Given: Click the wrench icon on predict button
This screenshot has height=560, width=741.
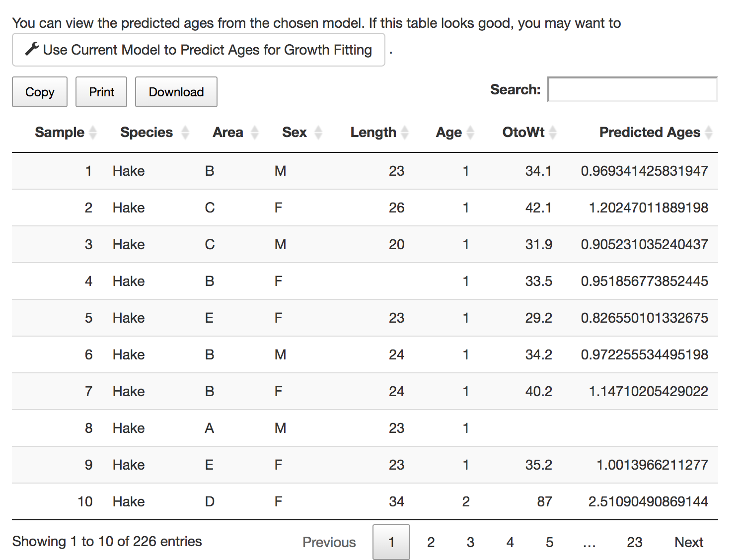Looking at the screenshot, I should pos(32,49).
